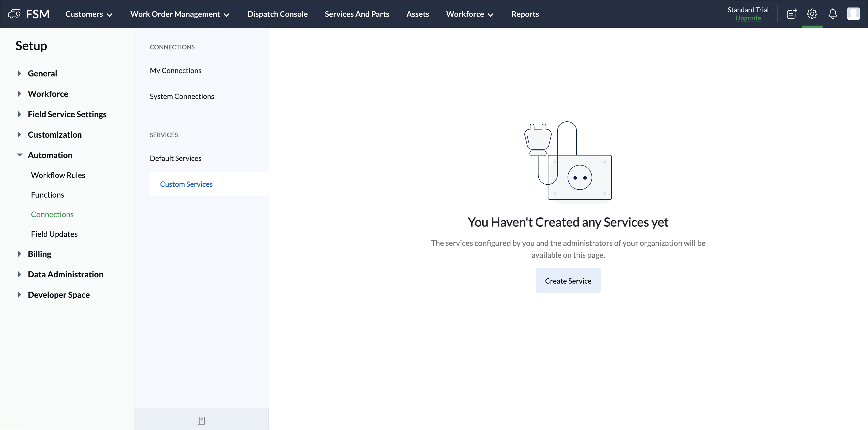This screenshot has width=868, height=430.
Task: Click the Assets navigation icon
Action: pyautogui.click(x=418, y=14)
